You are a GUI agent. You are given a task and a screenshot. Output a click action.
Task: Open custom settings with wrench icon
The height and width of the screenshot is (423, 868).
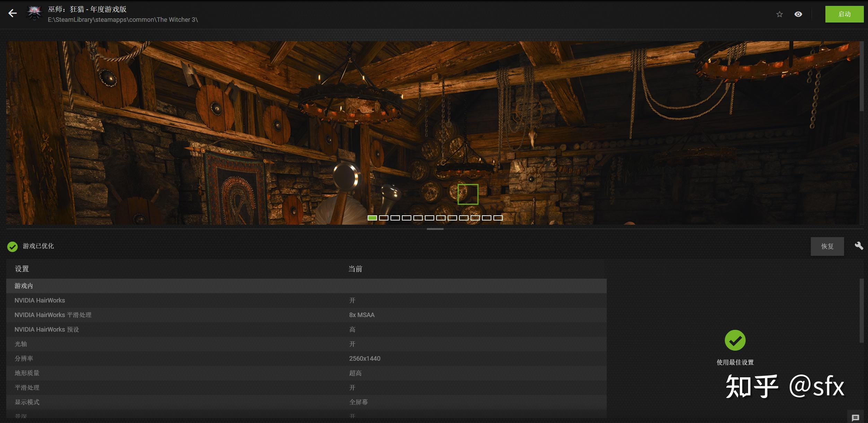tap(859, 246)
